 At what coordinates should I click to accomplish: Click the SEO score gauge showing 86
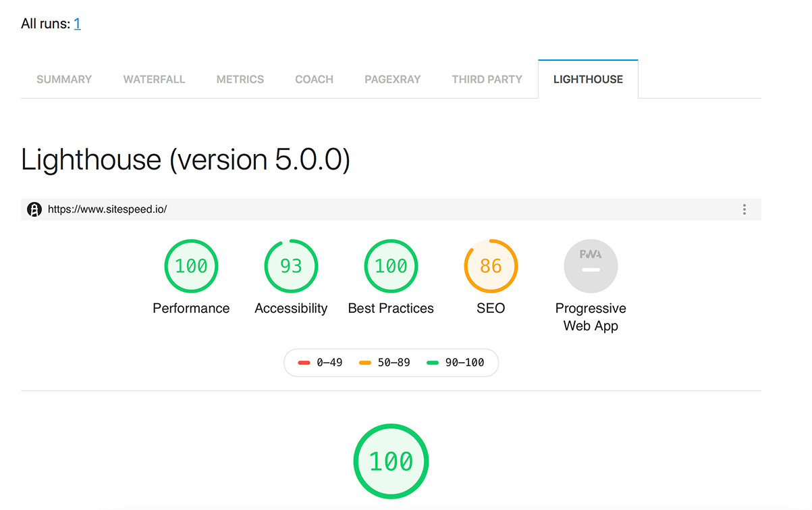tap(491, 266)
